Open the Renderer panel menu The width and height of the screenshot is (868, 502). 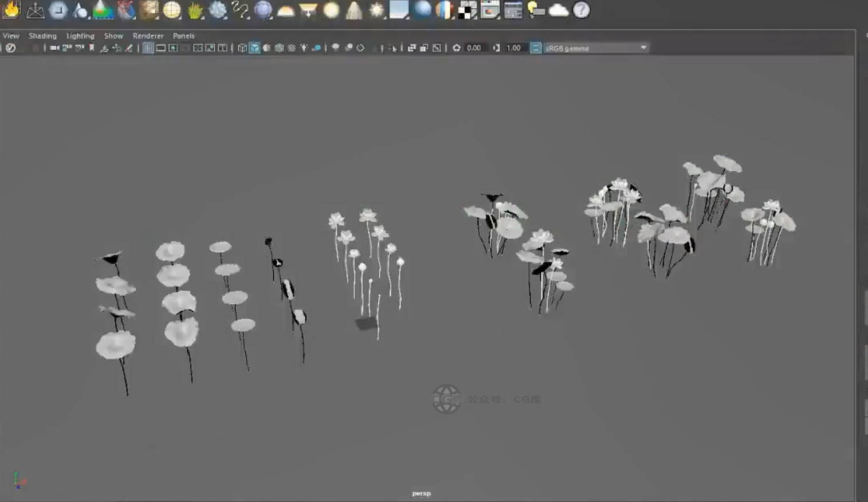coord(148,36)
